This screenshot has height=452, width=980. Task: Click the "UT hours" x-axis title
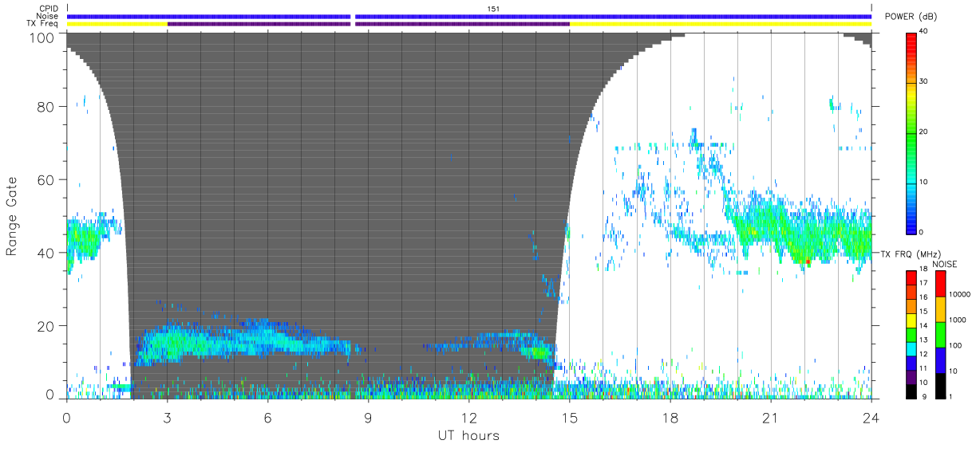pyautogui.click(x=468, y=435)
